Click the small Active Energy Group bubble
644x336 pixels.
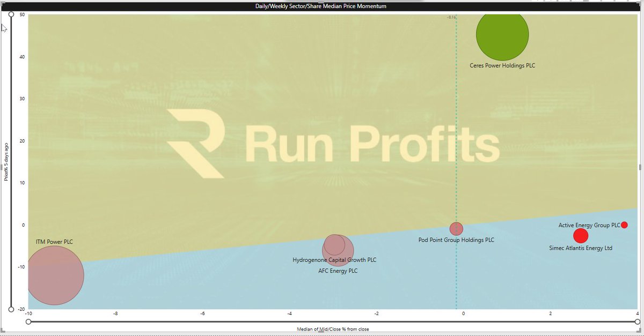(624, 225)
